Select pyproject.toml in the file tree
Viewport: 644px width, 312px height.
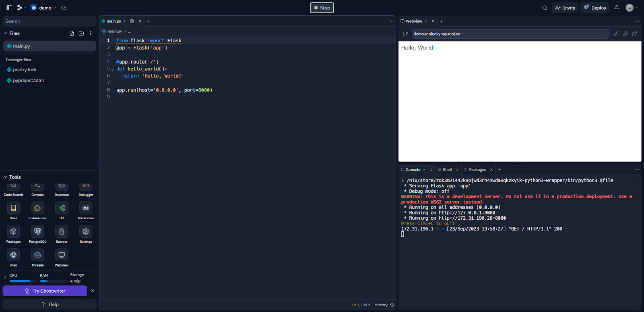[x=28, y=81]
